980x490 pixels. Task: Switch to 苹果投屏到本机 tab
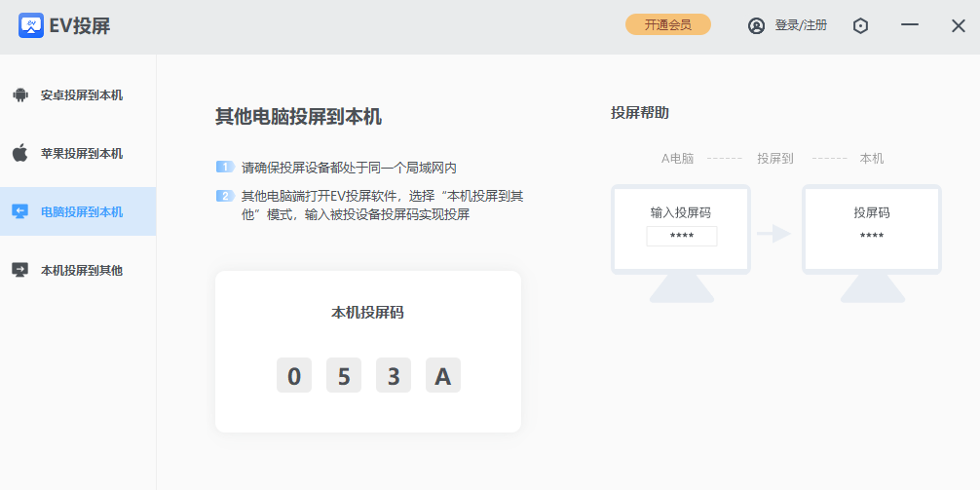click(x=82, y=154)
